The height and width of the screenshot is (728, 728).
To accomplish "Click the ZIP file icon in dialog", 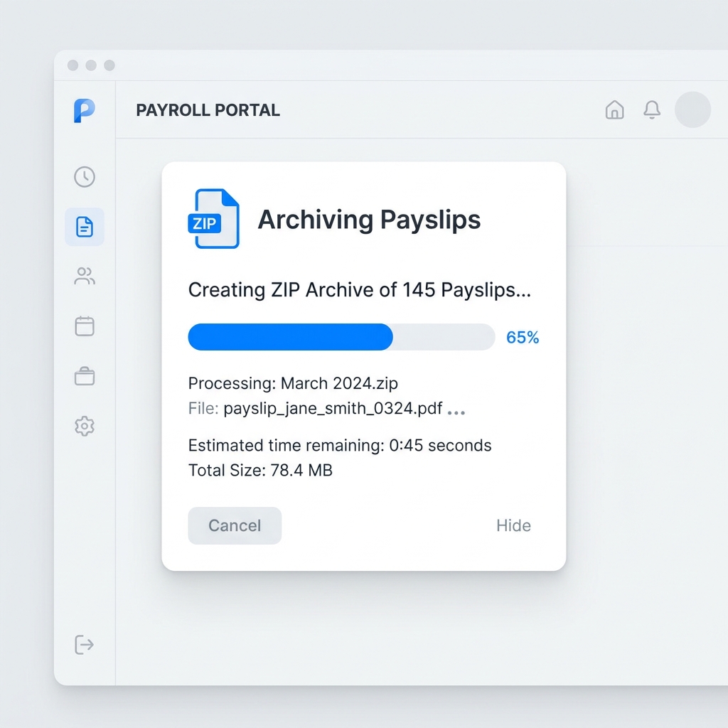I will click(214, 219).
